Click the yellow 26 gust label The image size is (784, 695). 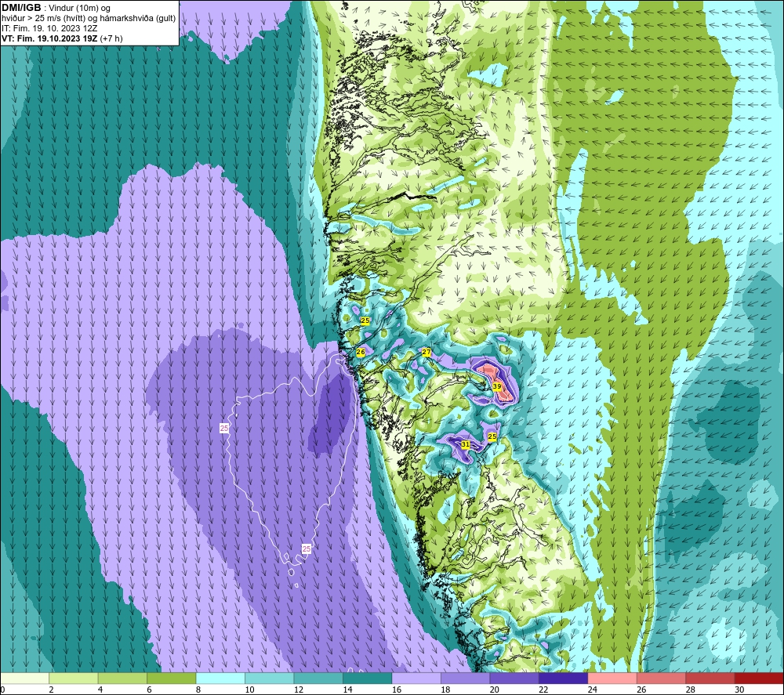pyautogui.click(x=361, y=353)
